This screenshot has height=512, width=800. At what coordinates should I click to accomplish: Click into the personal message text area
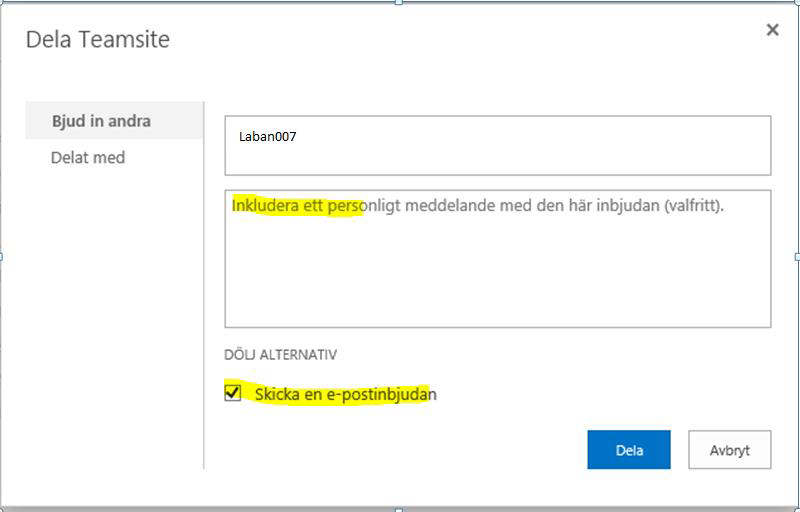[x=497, y=259]
